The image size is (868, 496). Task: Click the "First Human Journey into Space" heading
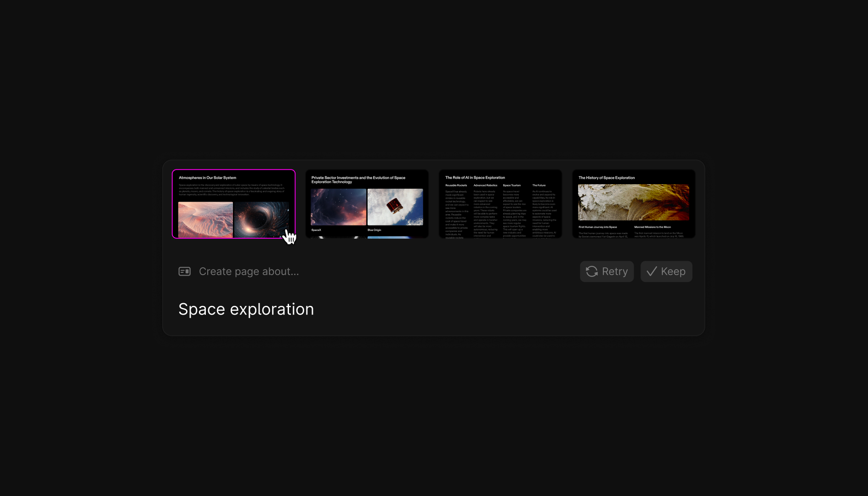[597, 227]
